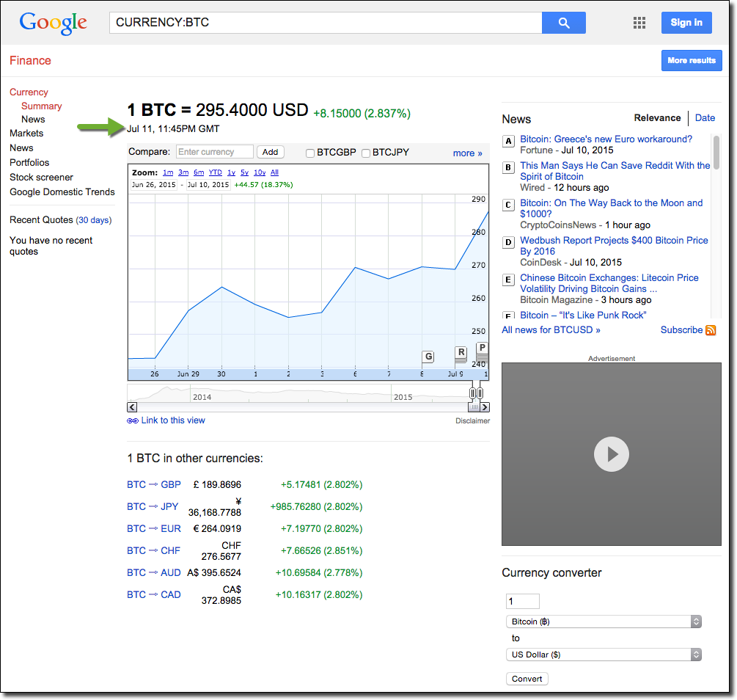This screenshot has height=700, width=737.
Task: Switch news sorting to Date tab
Action: pyautogui.click(x=705, y=117)
